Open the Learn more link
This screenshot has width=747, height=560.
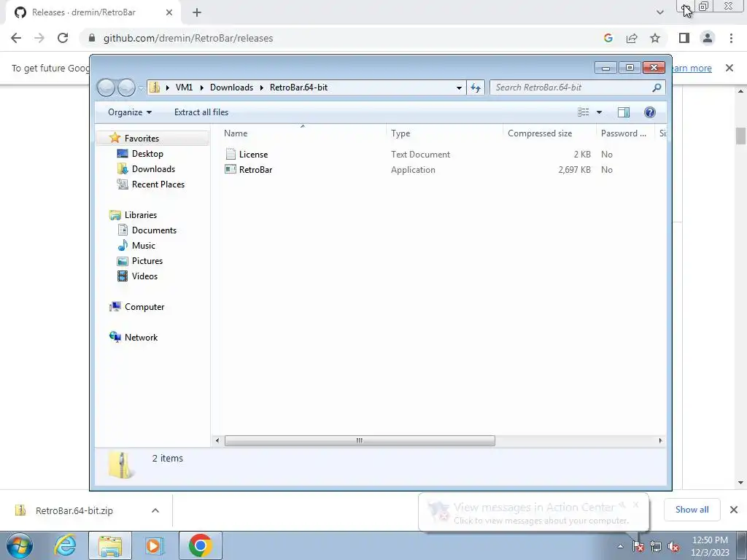click(x=691, y=68)
